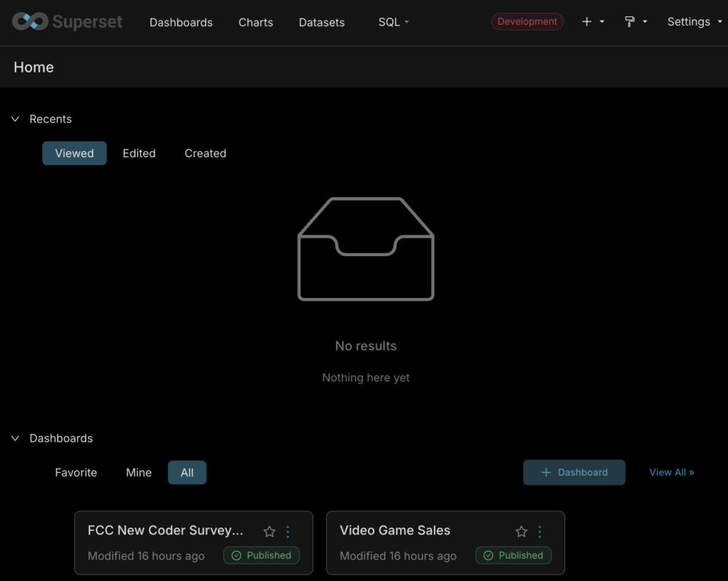The image size is (728, 581).
Task: Open Video Game Sales more-options menu
Action: [540, 531]
